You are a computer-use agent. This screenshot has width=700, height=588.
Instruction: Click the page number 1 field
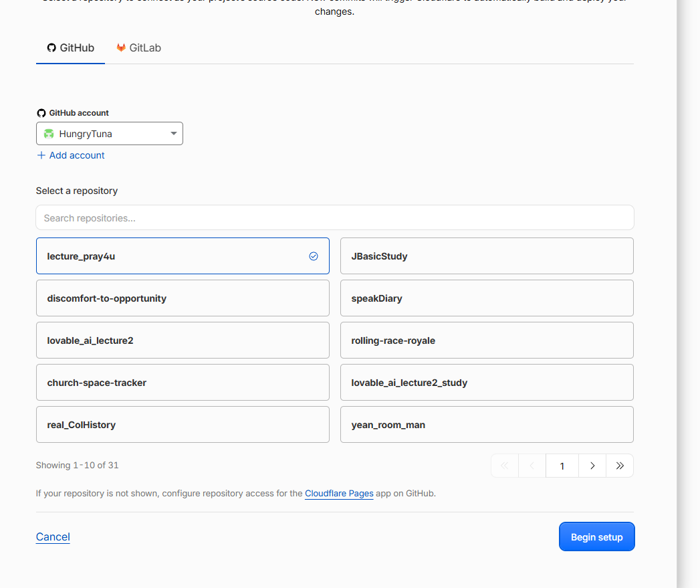[562, 466]
